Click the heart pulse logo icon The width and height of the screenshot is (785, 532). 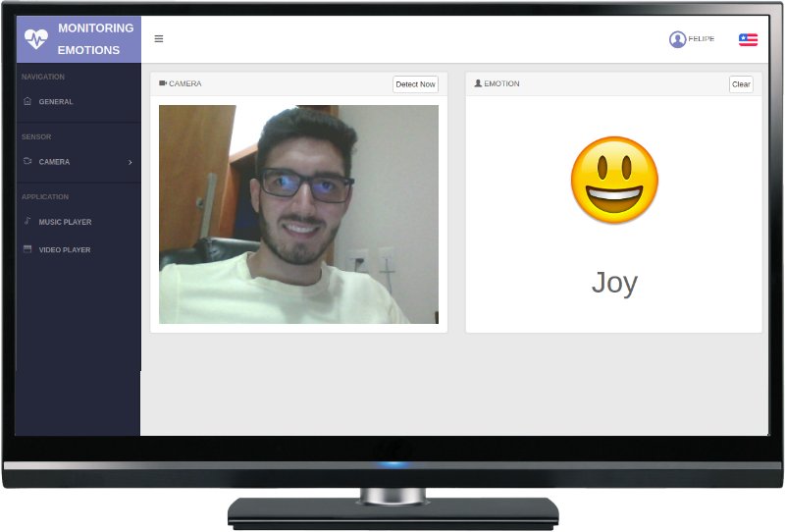click(36, 39)
